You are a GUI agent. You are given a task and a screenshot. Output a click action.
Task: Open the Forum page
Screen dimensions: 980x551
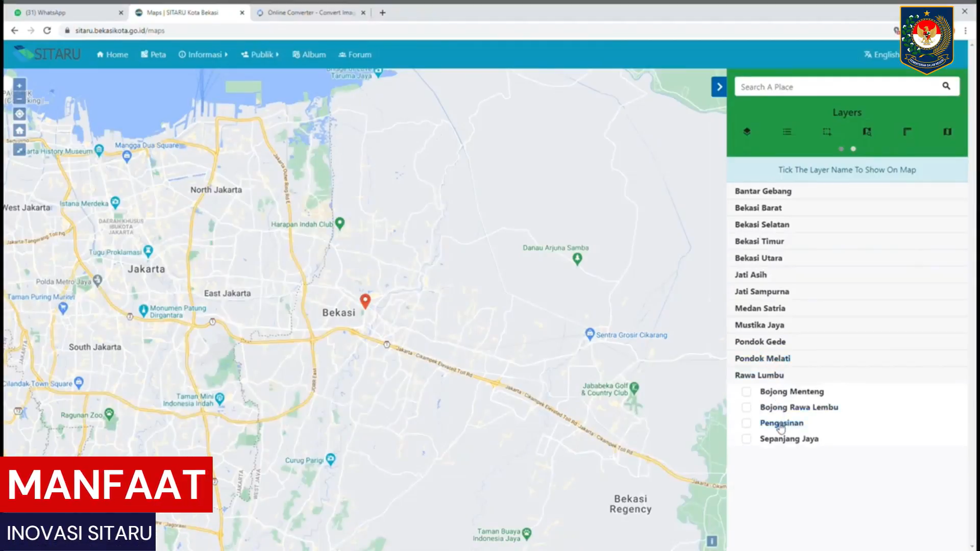click(355, 55)
